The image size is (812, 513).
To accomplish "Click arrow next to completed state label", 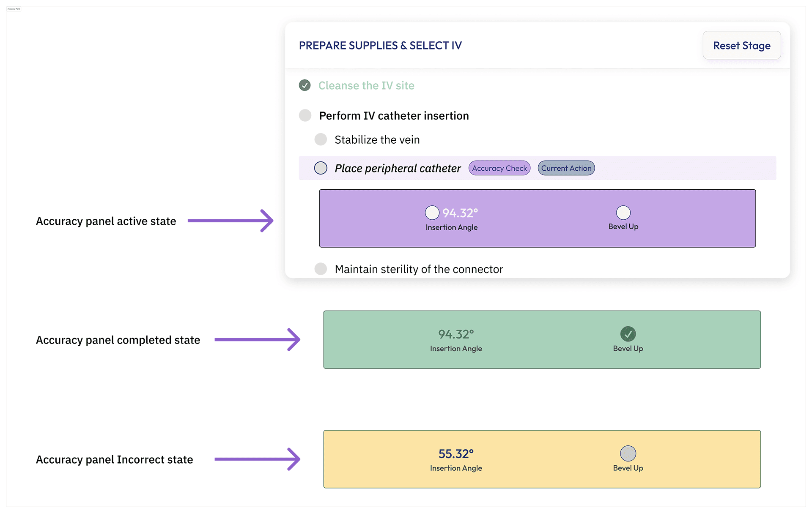I will 257,339.
